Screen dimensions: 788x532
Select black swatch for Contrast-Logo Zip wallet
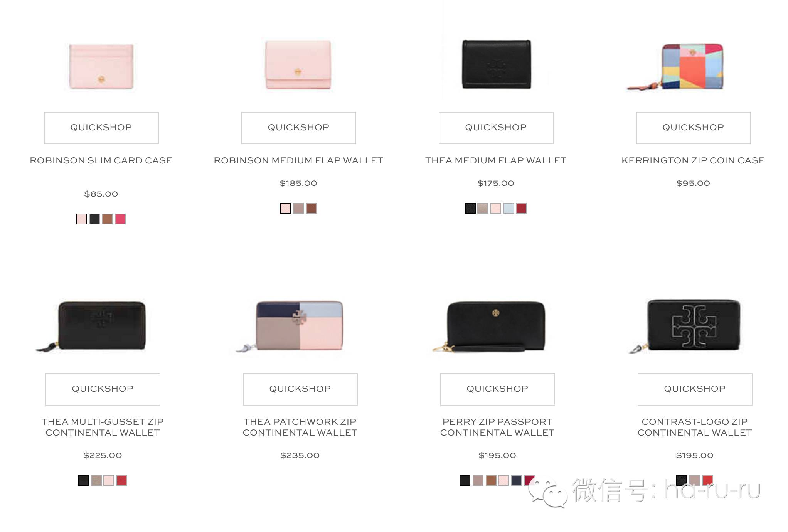click(x=682, y=480)
